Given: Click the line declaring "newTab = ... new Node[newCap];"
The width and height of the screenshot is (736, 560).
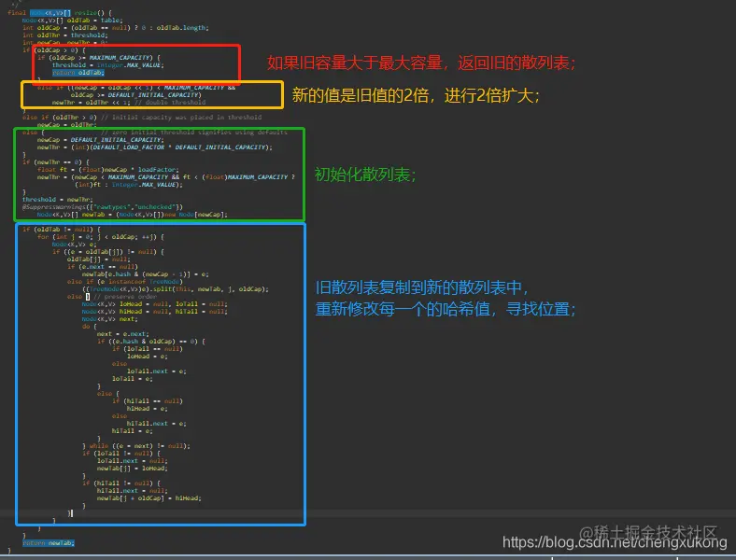Looking at the screenshot, I should click(133, 215).
